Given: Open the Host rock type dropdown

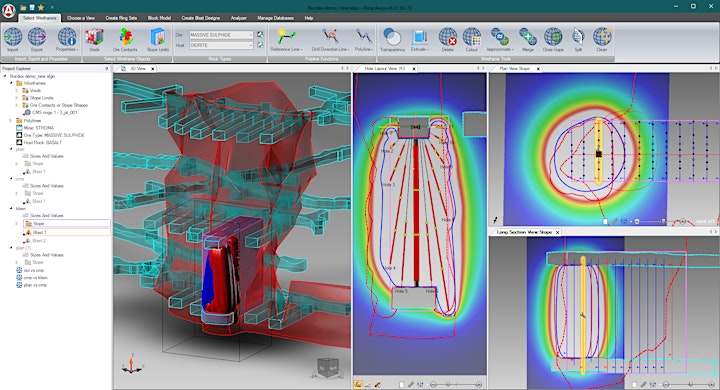Looking at the screenshot, I should pos(221,45).
